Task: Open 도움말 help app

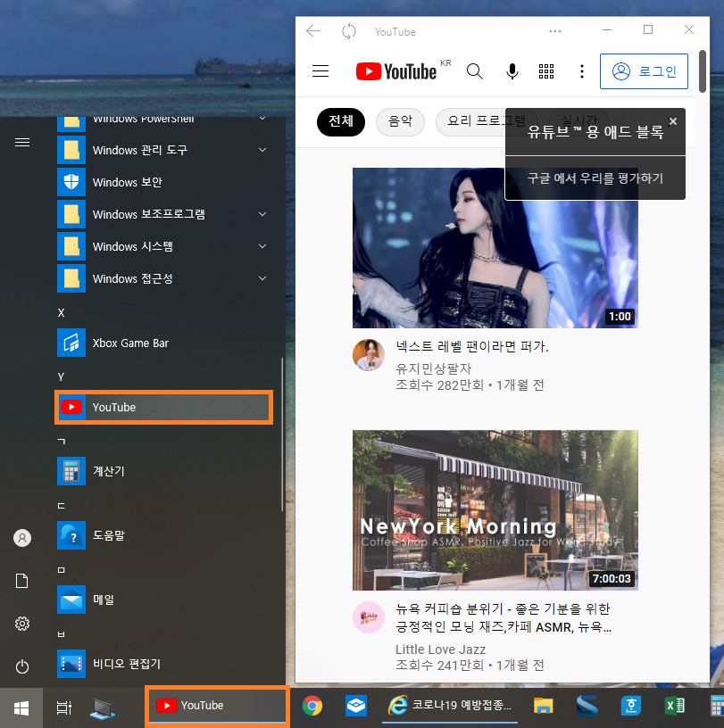Action: (x=163, y=535)
